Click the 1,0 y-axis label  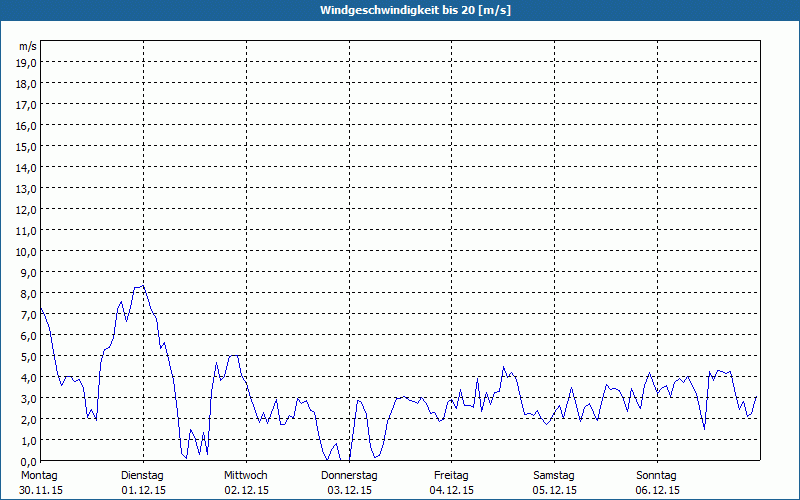29,440
